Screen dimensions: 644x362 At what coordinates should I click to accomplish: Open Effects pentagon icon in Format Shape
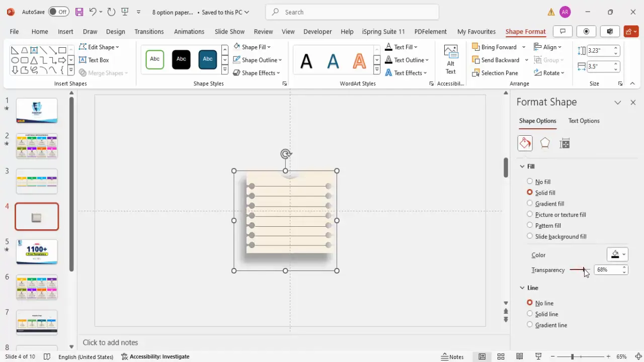[x=545, y=143]
